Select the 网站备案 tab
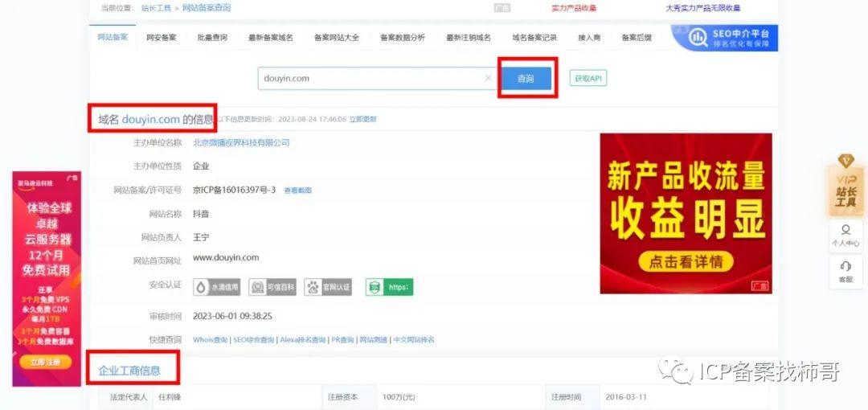Screen dimensions: 868x410 (113, 37)
